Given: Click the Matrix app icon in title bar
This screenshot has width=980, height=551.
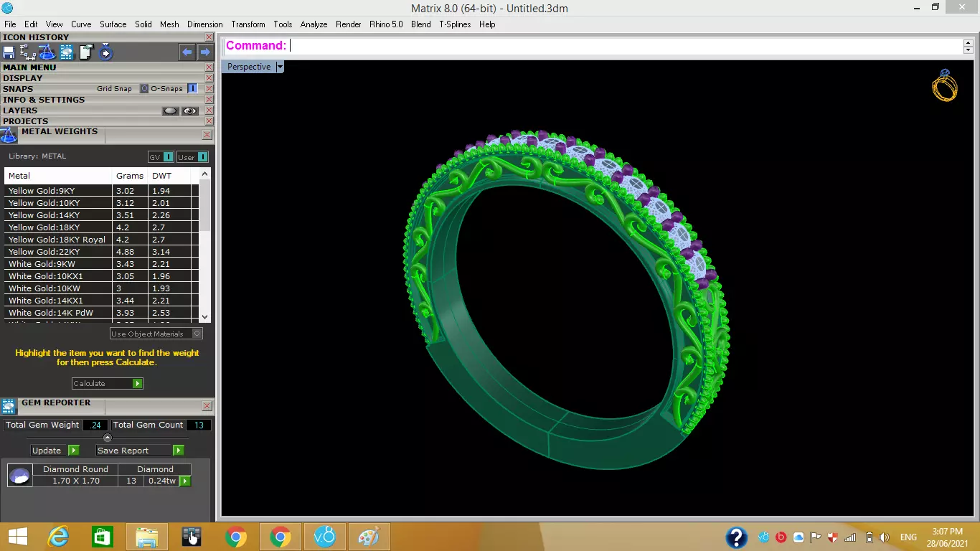Looking at the screenshot, I should (7, 8).
